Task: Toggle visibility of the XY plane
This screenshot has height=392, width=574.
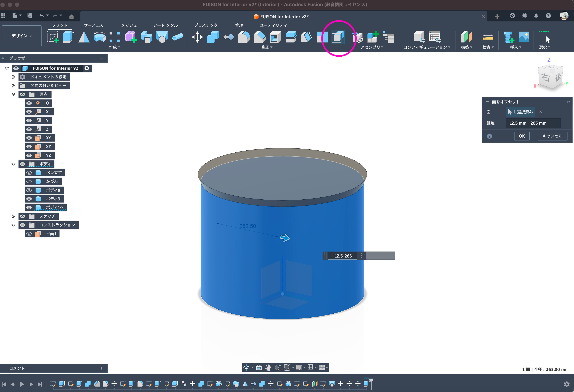Action: click(x=29, y=138)
